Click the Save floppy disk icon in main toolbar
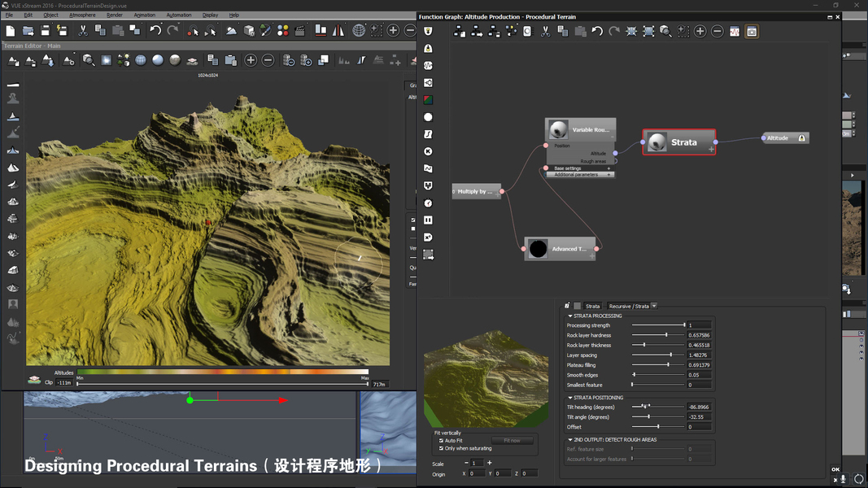This screenshot has height=488, width=868. (46, 31)
